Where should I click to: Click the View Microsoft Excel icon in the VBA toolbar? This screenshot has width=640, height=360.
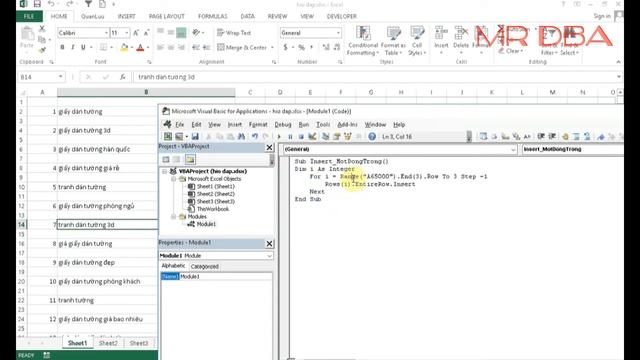168,136
